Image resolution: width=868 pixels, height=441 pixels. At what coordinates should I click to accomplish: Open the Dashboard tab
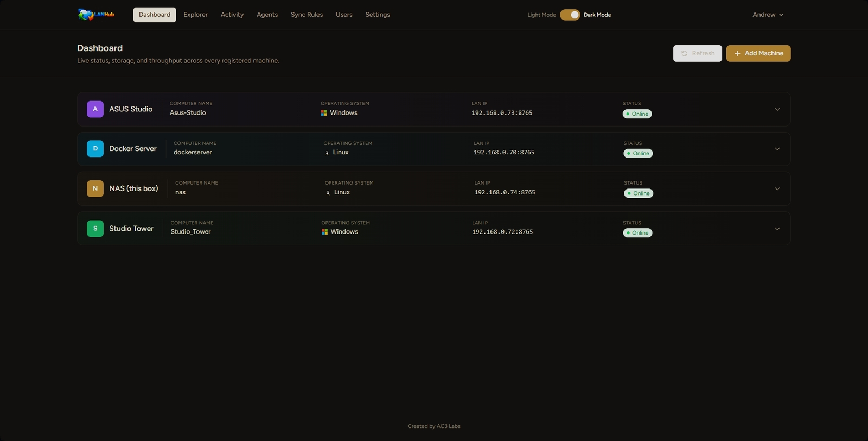pyautogui.click(x=155, y=15)
